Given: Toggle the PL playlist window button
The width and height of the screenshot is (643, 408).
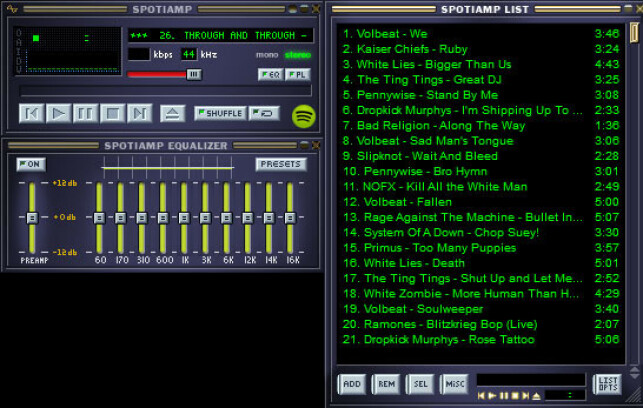Looking at the screenshot, I should 298,75.
